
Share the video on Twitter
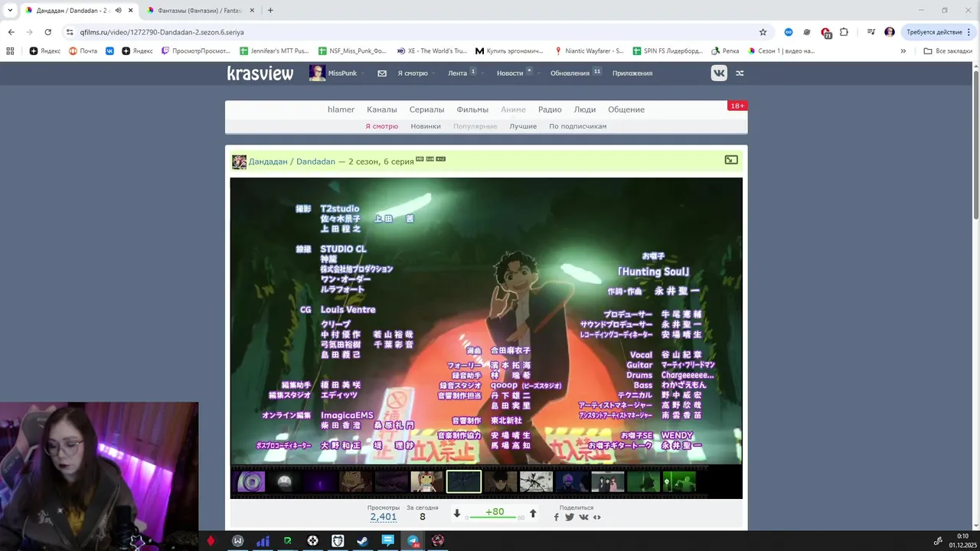[570, 517]
